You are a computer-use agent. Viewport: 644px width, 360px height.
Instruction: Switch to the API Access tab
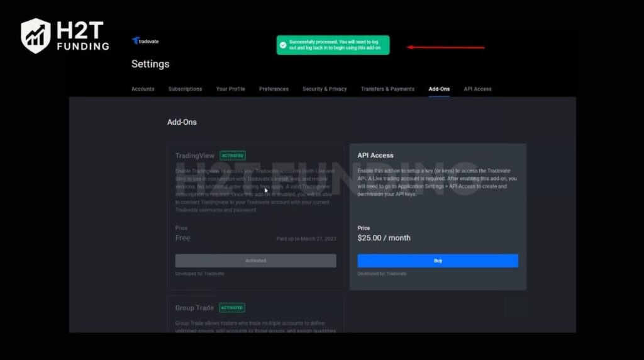click(477, 89)
